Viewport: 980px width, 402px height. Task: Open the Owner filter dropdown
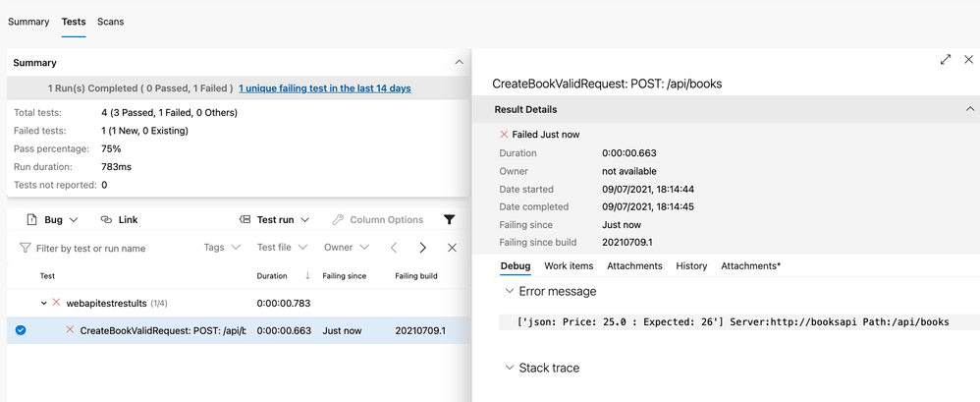(346, 248)
